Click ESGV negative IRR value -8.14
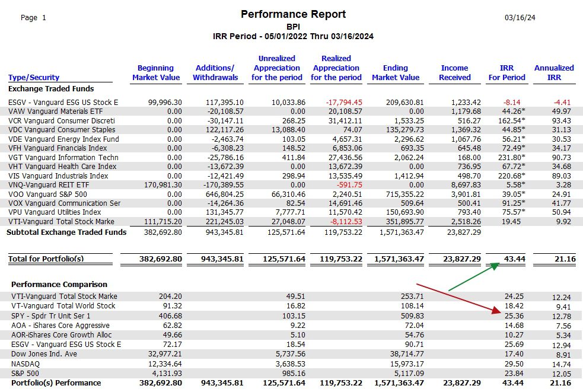The width and height of the screenshot is (583, 392). [512, 102]
